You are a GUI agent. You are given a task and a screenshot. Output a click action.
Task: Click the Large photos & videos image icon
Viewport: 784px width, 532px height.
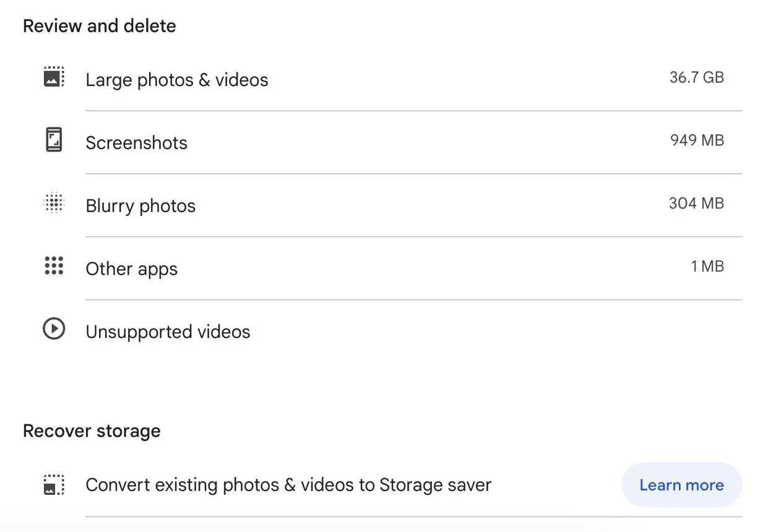point(54,77)
